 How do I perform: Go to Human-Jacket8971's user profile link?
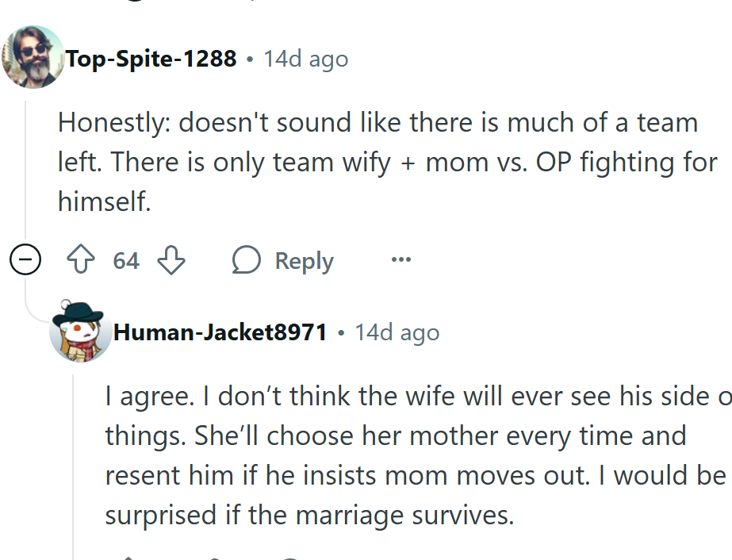coord(220,332)
